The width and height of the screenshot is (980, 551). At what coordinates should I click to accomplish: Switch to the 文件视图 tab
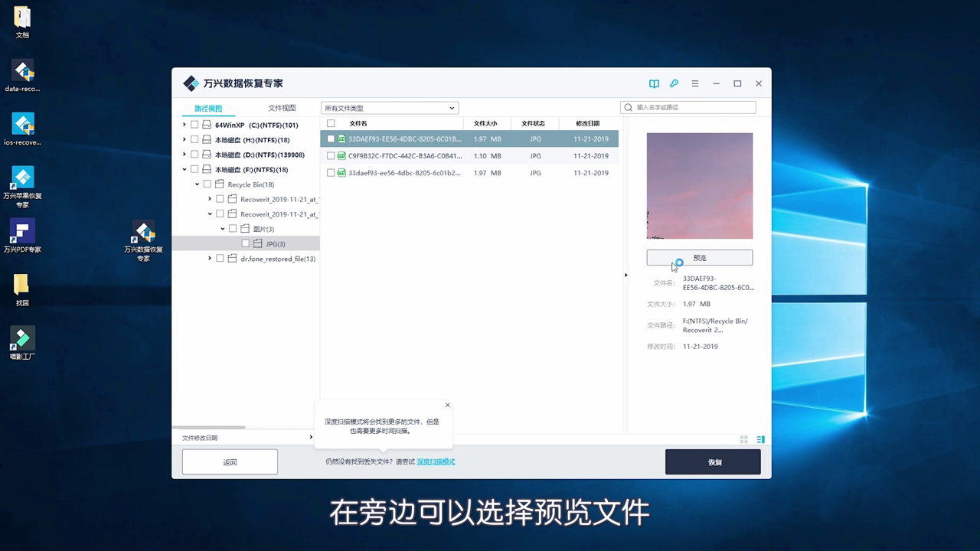[x=281, y=107]
